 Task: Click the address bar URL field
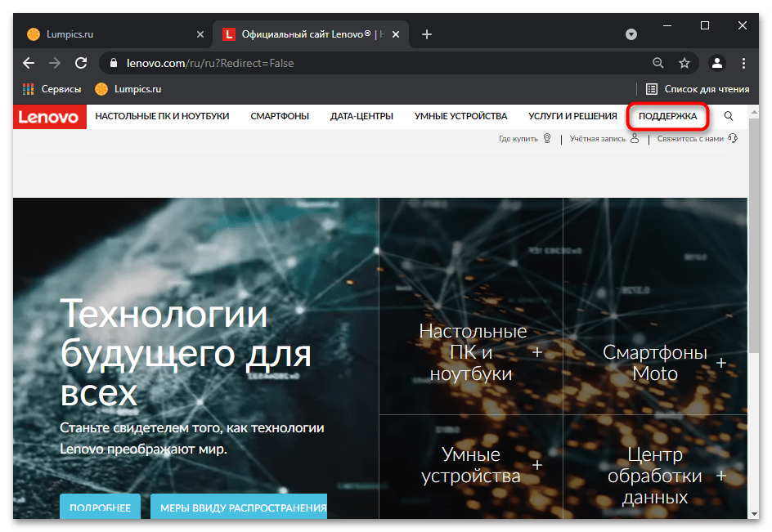(x=375, y=63)
